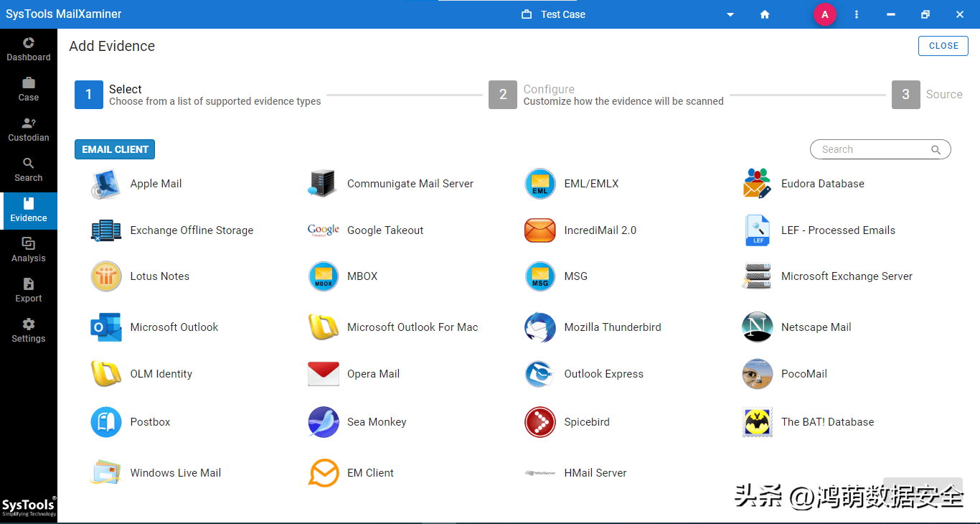
Task: Click the CLOSE button in Add Evidence
Action: coord(943,46)
